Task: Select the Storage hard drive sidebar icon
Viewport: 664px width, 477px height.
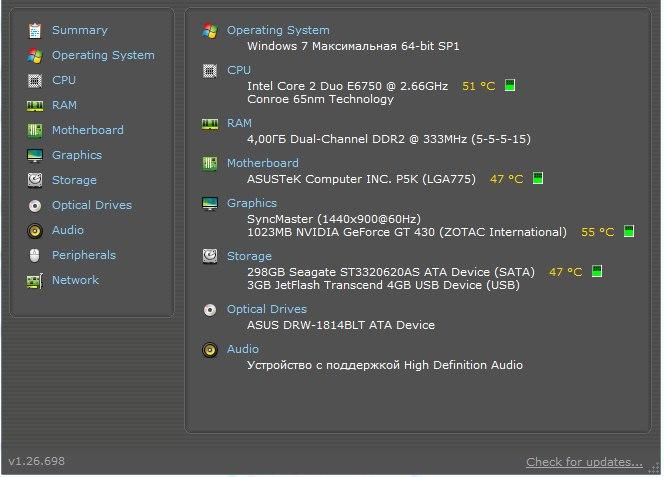Action: [x=35, y=180]
